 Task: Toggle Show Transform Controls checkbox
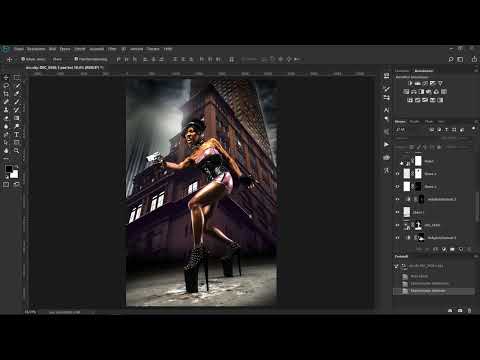point(76,59)
